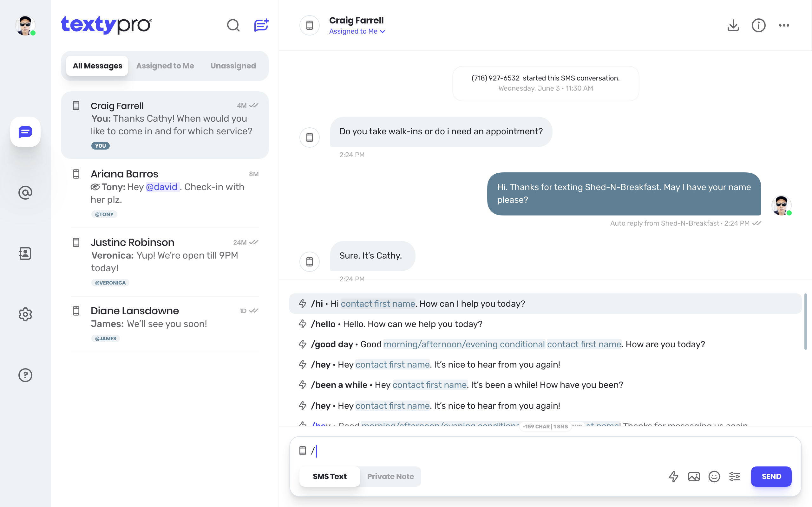Viewport: 812px width, 507px height.
Task: Open the search icon in the sidebar header
Action: [x=233, y=25]
